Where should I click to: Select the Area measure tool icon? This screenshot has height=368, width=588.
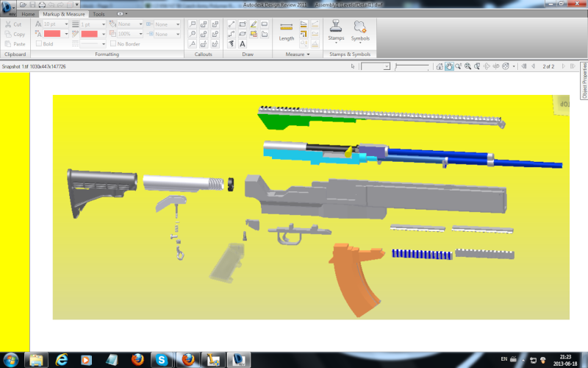304,24
